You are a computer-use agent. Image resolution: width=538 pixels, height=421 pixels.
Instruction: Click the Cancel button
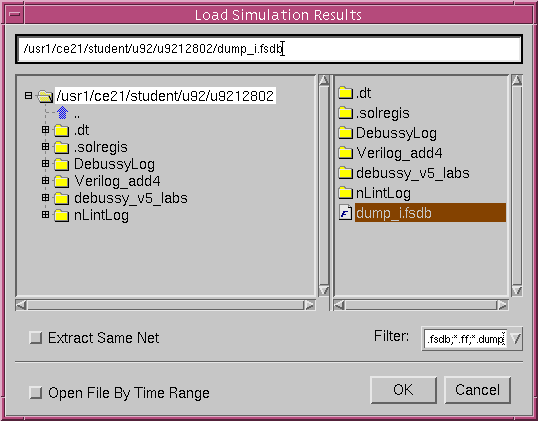coord(477,390)
